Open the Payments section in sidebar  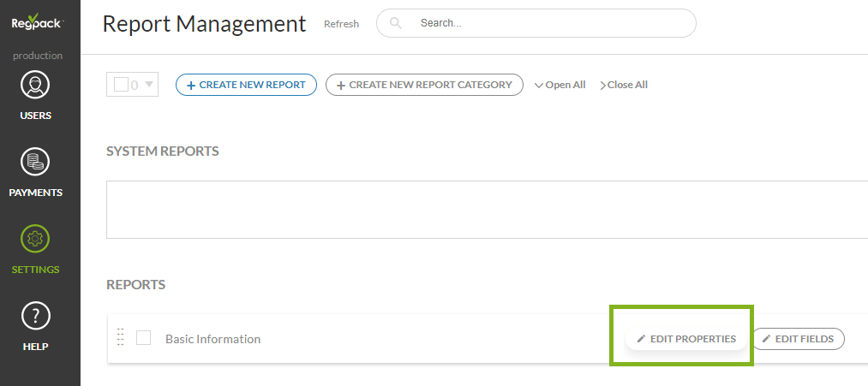tap(36, 163)
